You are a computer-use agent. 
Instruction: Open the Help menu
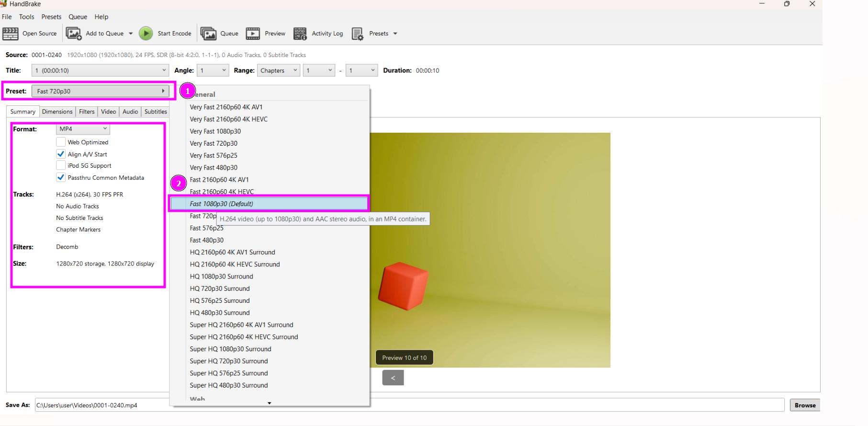click(x=101, y=17)
